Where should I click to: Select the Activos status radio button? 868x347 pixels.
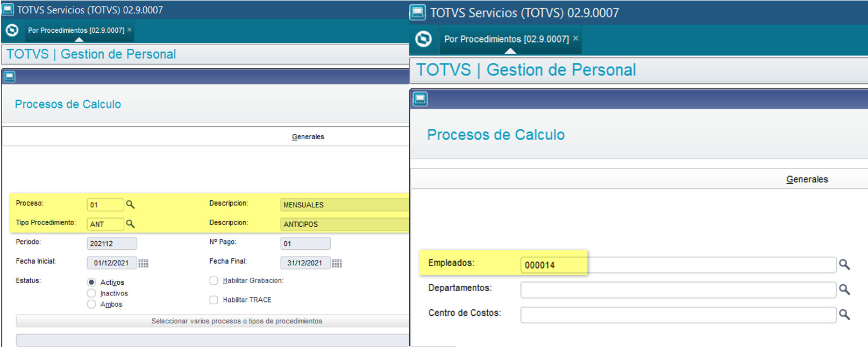tap(91, 282)
